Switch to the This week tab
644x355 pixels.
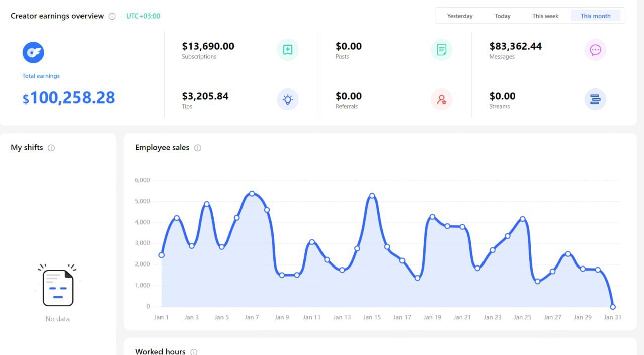pos(545,16)
